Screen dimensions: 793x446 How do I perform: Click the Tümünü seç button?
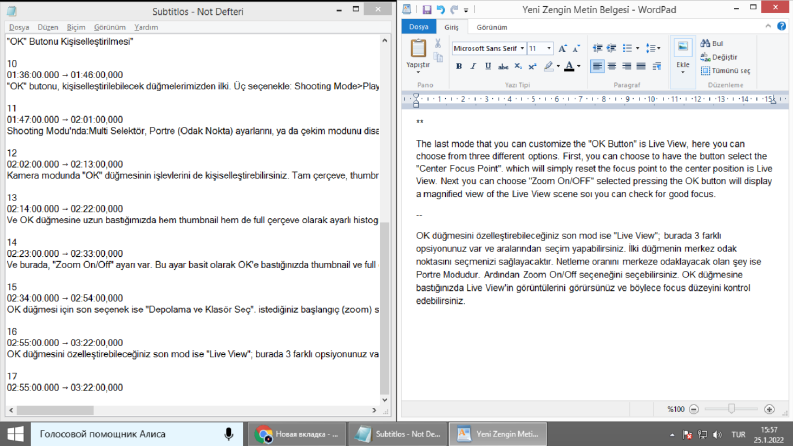pos(725,71)
